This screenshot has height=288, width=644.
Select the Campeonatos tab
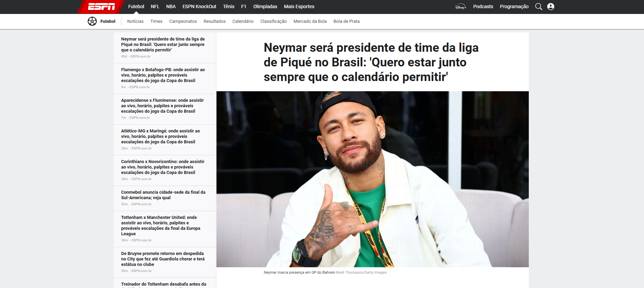[183, 21]
